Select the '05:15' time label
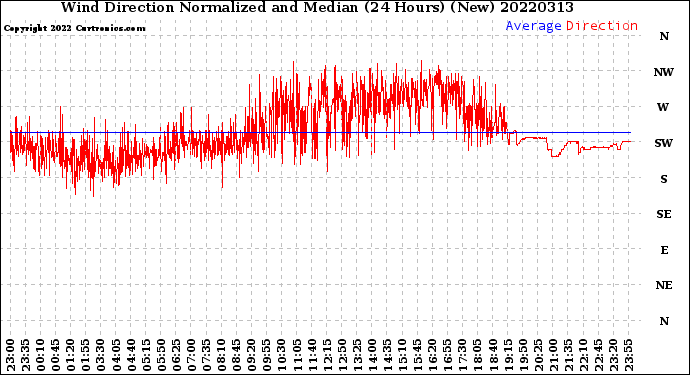 click(x=146, y=355)
